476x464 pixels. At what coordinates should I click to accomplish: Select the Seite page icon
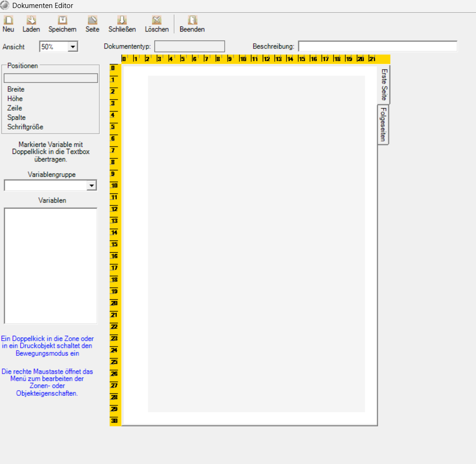(92, 20)
